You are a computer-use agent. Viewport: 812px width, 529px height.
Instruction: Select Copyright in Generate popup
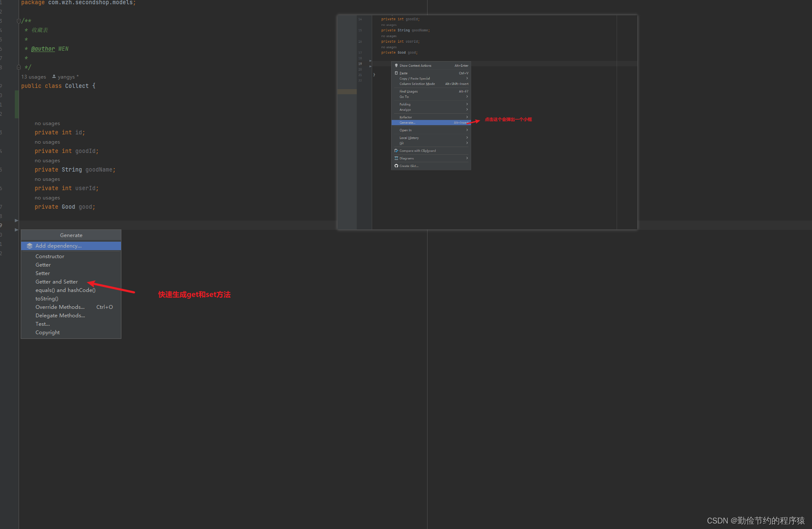tap(71, 333)
